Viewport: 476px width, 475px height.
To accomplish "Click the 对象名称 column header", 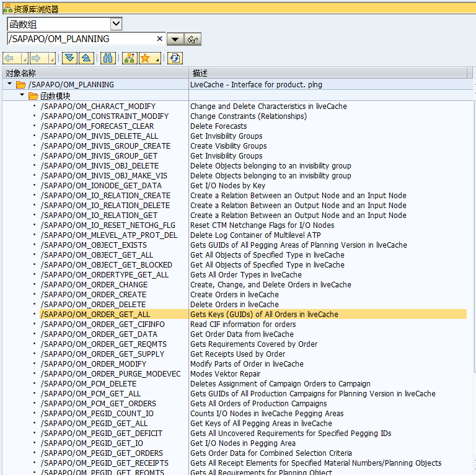I will (95, 73).
